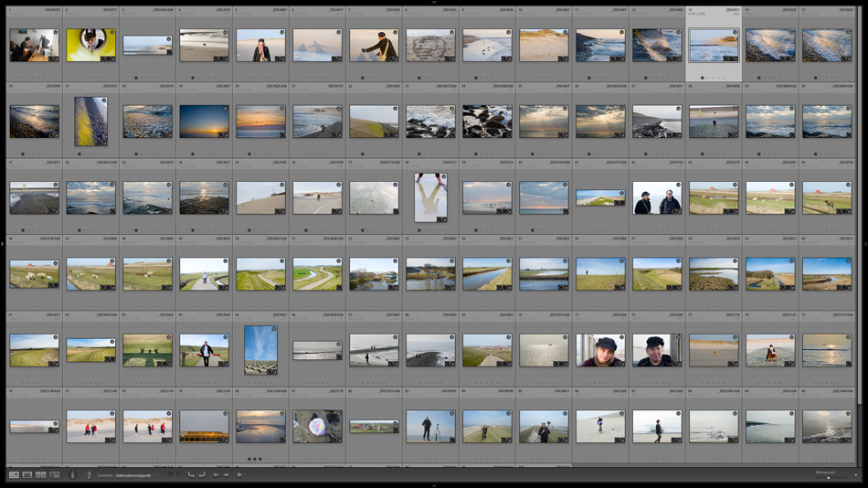Toggle quick collection marker on the first thumbnail

55,33
